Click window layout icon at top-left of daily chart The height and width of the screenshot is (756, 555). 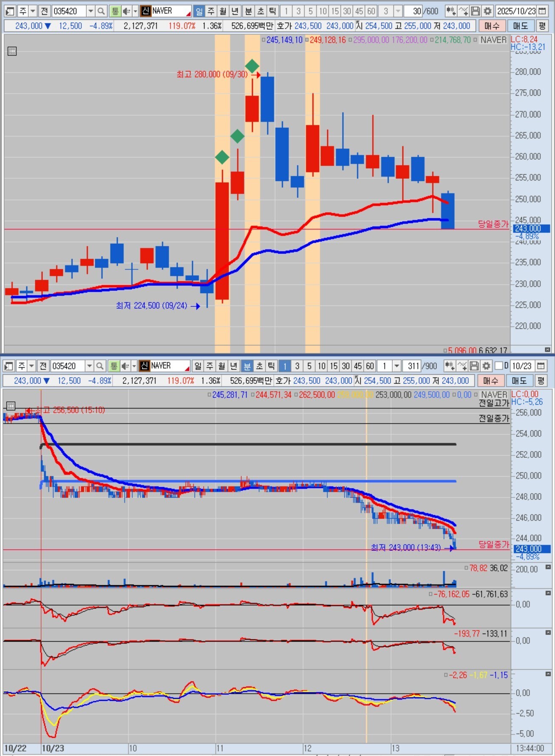point(10,11)
